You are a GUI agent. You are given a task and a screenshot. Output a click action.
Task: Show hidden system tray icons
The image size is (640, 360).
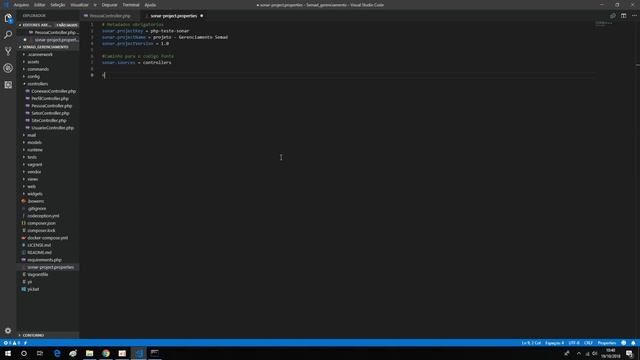(578, 353)
